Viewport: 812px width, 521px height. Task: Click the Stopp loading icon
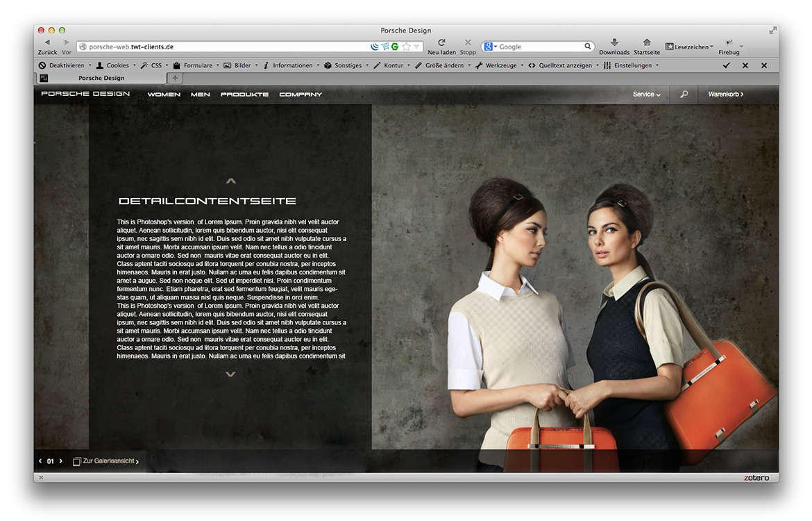click(468, 43)
